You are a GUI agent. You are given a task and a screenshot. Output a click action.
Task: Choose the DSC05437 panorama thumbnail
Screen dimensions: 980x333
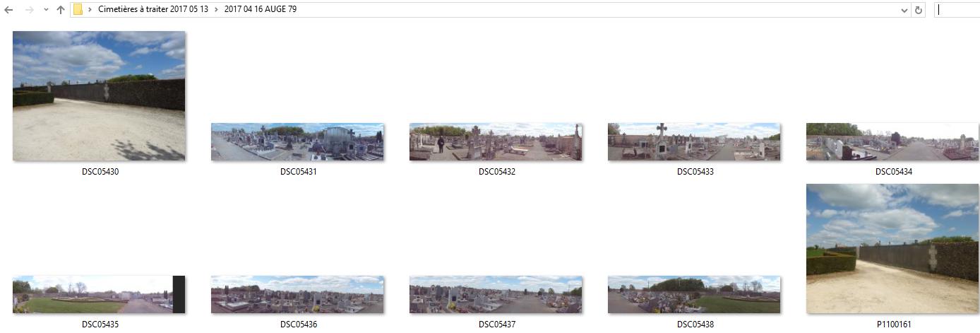pos(496,295)
